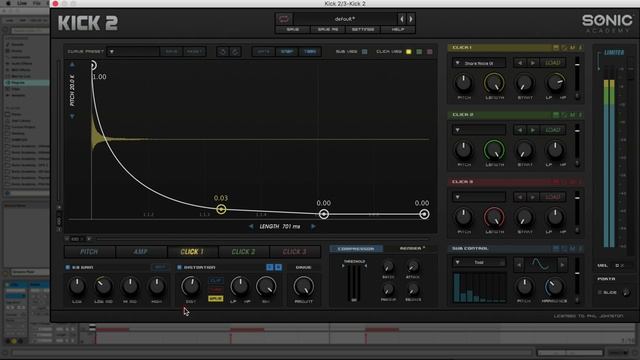Go to the next preset arrow

click(411, 19)
